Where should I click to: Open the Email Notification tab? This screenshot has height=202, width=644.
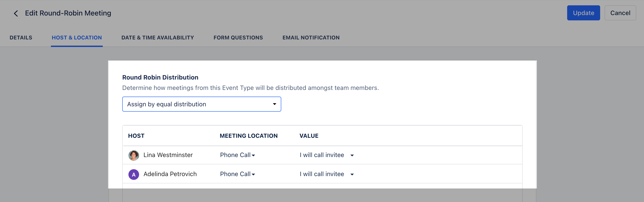pos(311,38)
